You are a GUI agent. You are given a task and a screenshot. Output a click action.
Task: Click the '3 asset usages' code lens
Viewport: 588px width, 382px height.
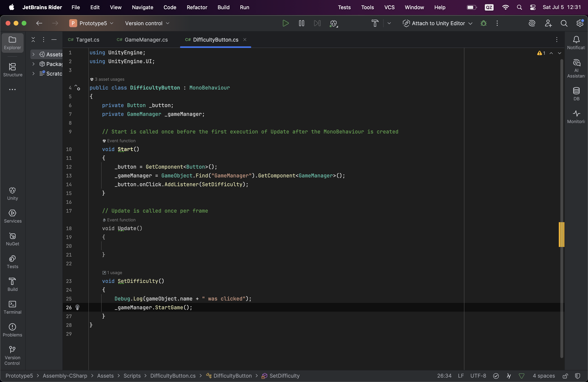pyautogui.click(x=107, y=79)
